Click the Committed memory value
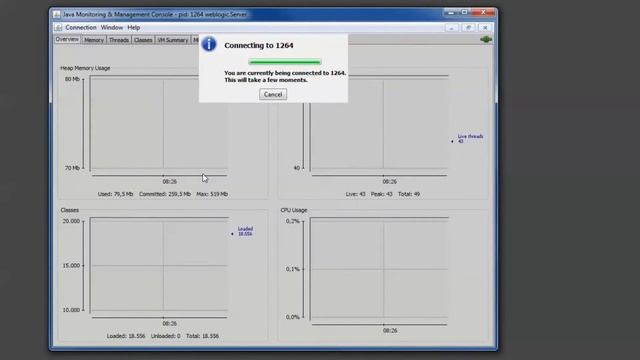Image resolution: width=640 pixels, height=360 pixels. [165, 194]
